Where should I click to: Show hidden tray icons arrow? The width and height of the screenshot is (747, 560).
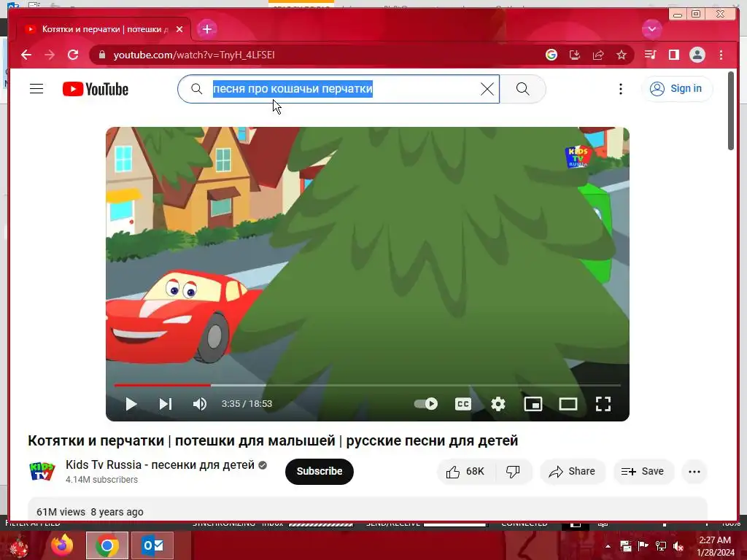pyautogui.click(x=608, y=546)
